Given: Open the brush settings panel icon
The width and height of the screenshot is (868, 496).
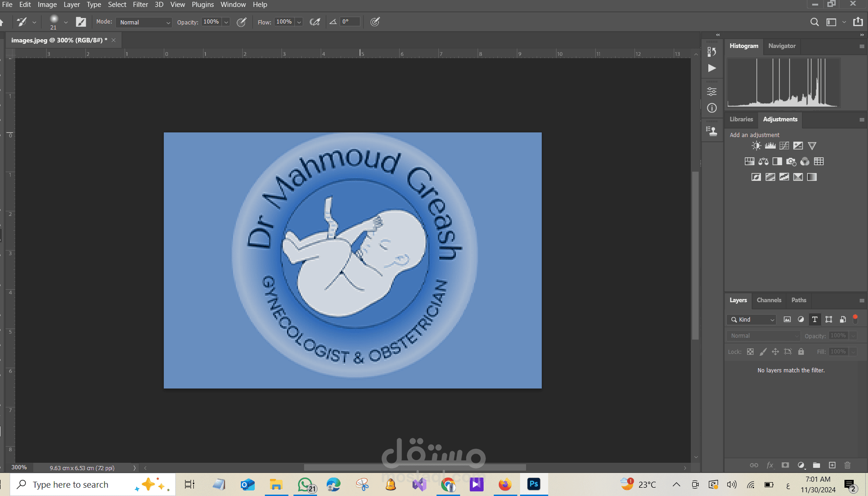Looking at the screenshot, I should pyautogui.click(x=81, y=22).
